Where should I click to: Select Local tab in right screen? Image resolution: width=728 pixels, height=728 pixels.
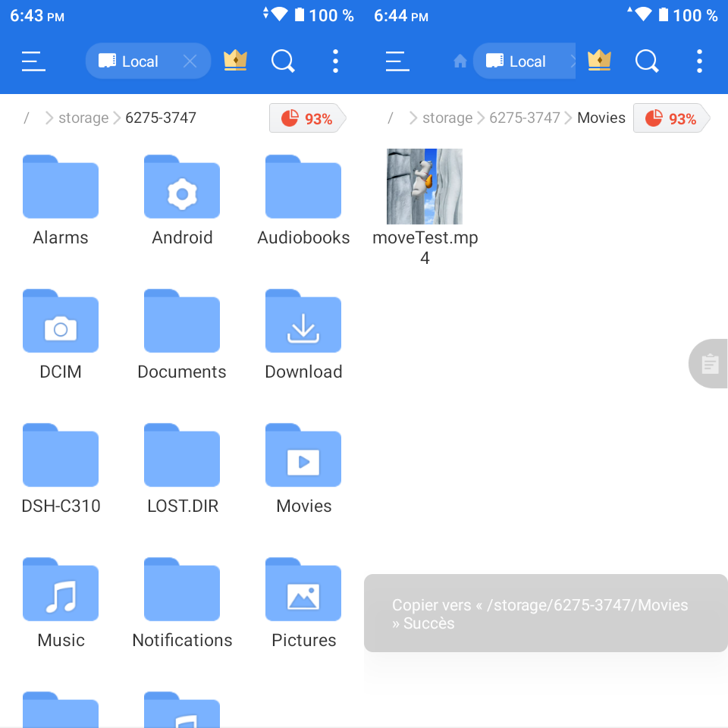click(x=524, y=61)
